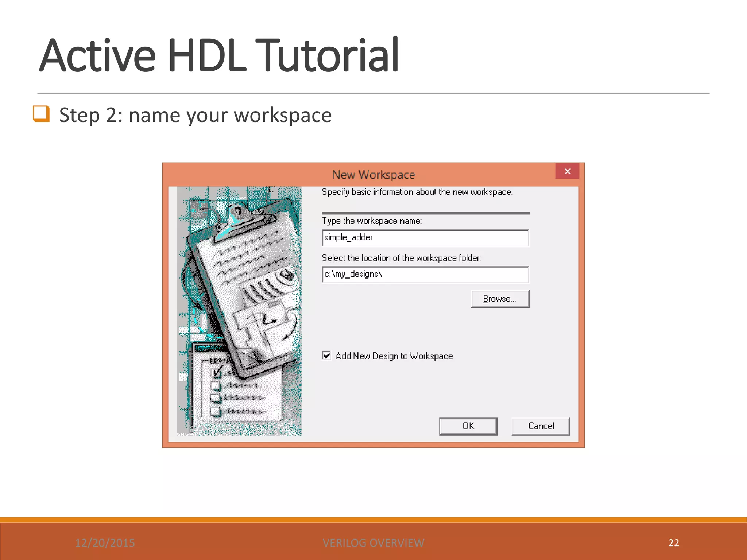Click the 'Active HDL Tutorial' slide heading
Screen dimensions: 747x560
(219, 55)
